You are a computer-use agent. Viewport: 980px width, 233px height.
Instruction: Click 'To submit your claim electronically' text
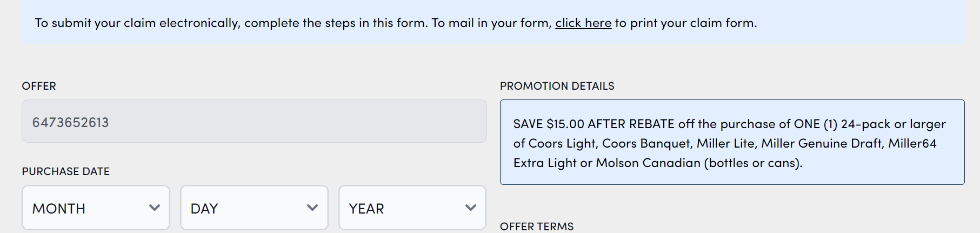point(137,23)
